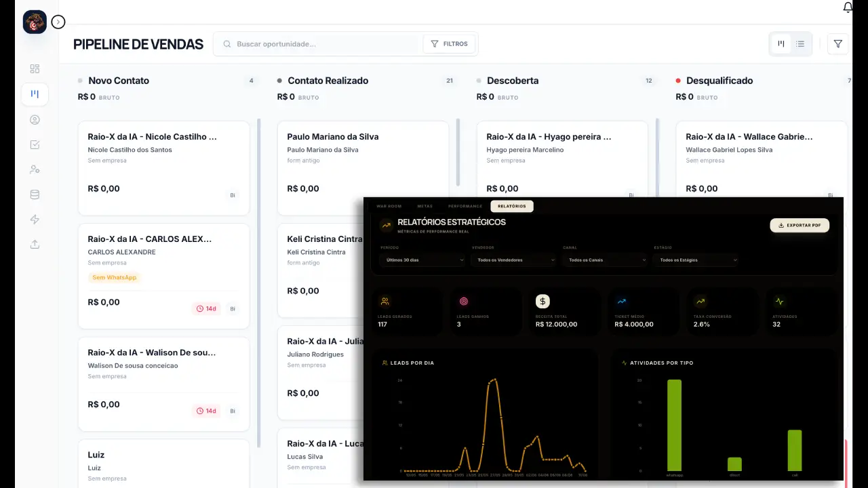Open the Wallace Gabriel Lopes Silva card

(x=762, y=159)
